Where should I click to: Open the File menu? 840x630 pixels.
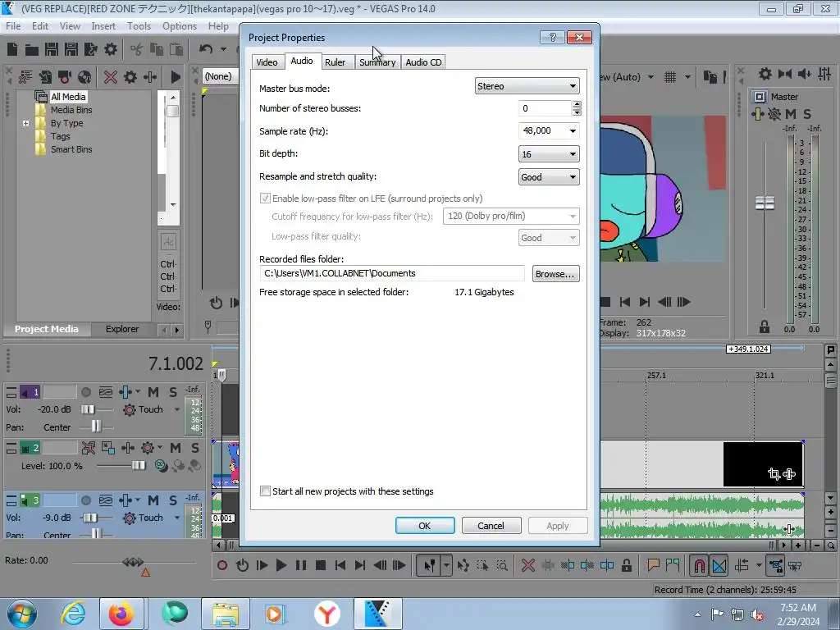click(x=13, y=25)
